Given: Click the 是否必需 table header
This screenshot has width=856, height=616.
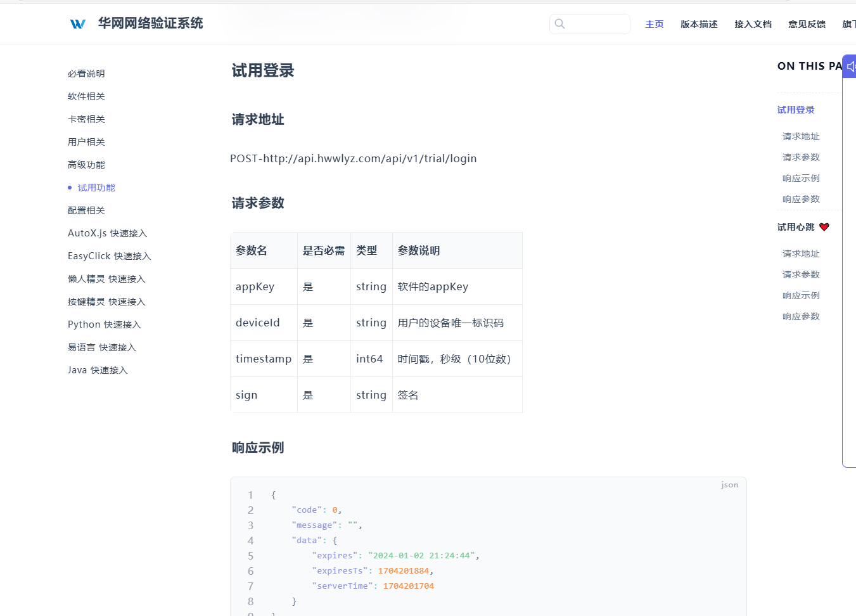Looking at the screenshot, I should [324, 250].
